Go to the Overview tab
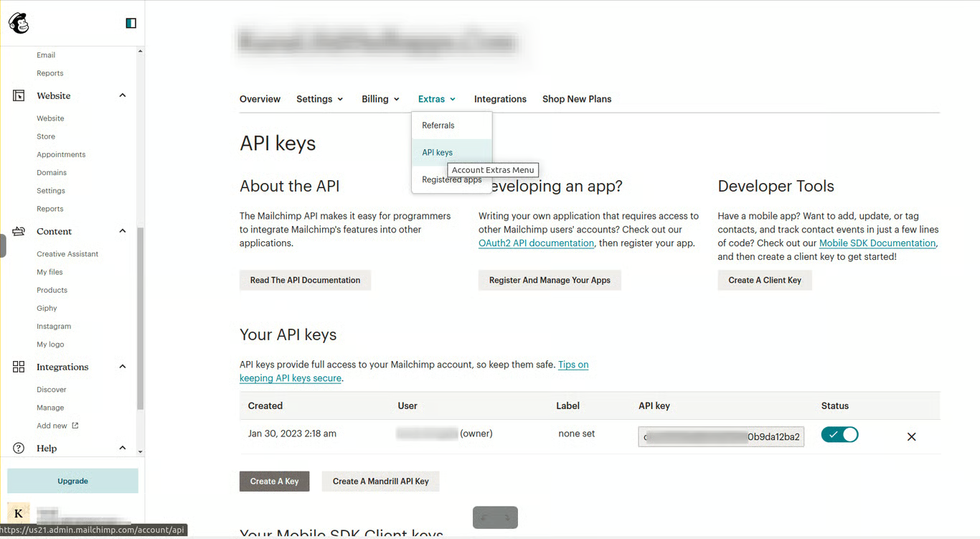Viewport: 980px width, 539px height. (x=260, y=99)
